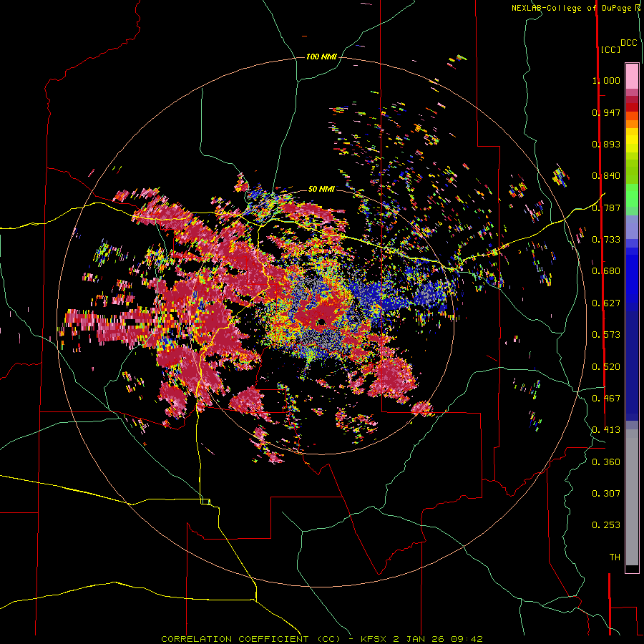This screenshot has height=644, width=644.
Task: Select the 0.680 legend value
Action: coord(606,271)
